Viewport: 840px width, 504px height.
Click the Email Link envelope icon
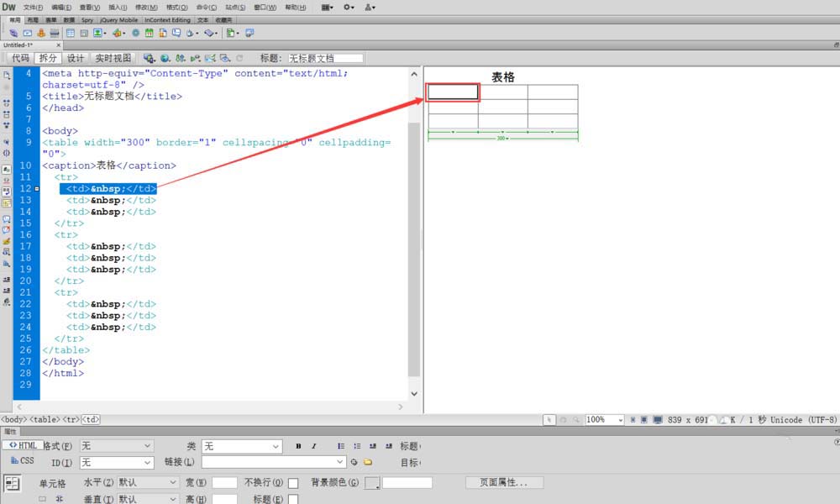pos(27,33)
